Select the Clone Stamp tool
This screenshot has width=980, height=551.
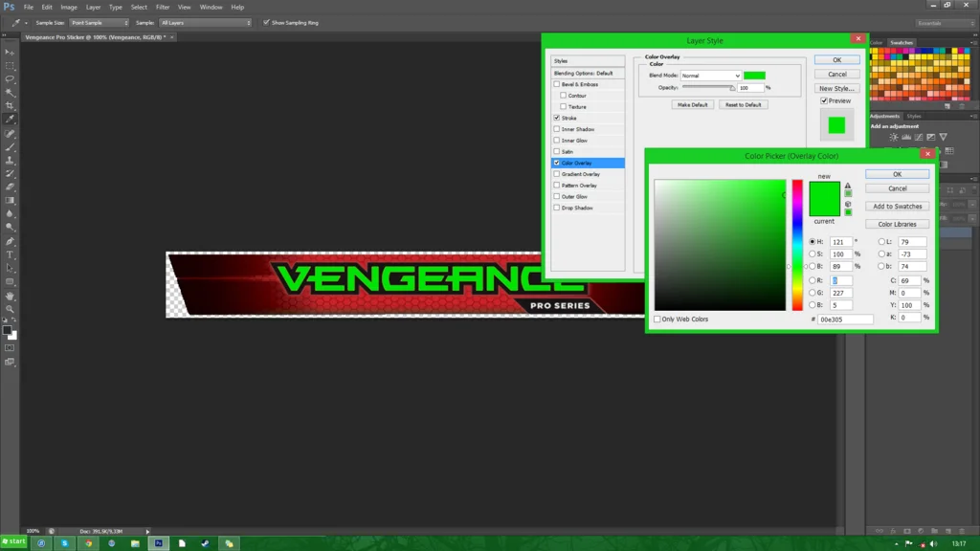coord(10,161)
